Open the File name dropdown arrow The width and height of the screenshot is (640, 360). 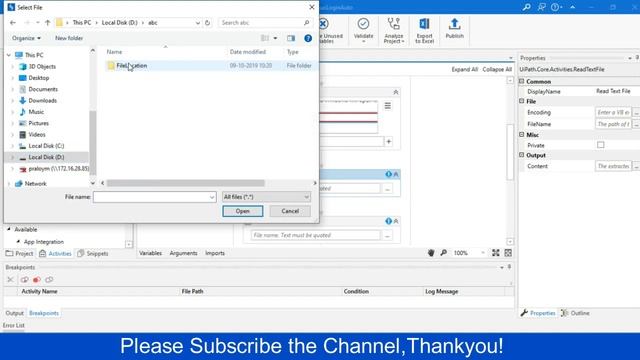[212, 197]
